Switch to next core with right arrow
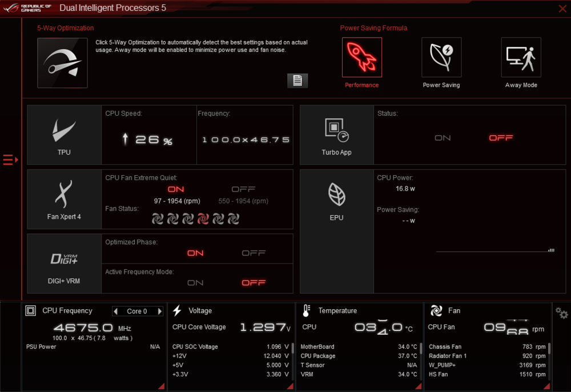 (x=160, y=312)
